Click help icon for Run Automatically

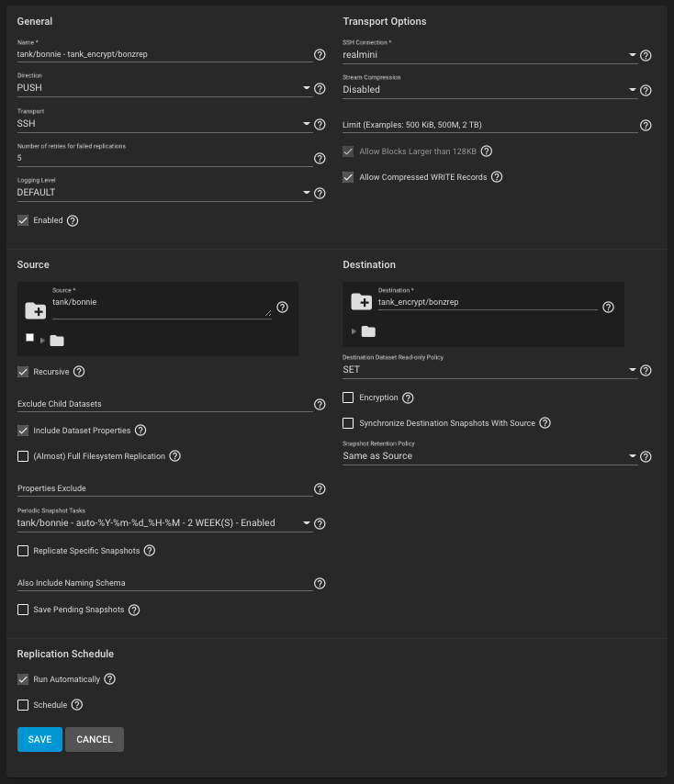tap(109, 679)
